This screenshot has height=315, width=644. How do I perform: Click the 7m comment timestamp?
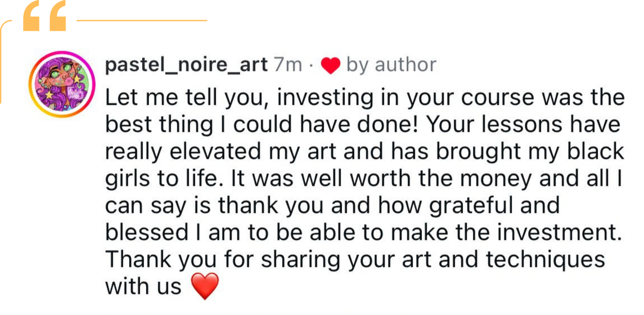288,65
